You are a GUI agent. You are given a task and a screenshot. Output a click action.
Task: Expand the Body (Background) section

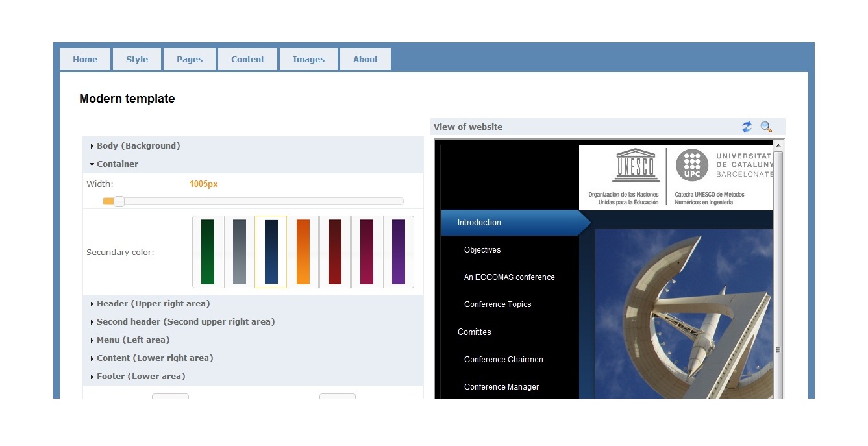coord(138,146)
